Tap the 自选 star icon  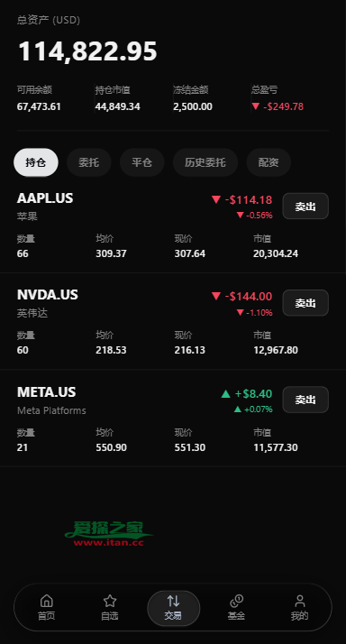110,601
